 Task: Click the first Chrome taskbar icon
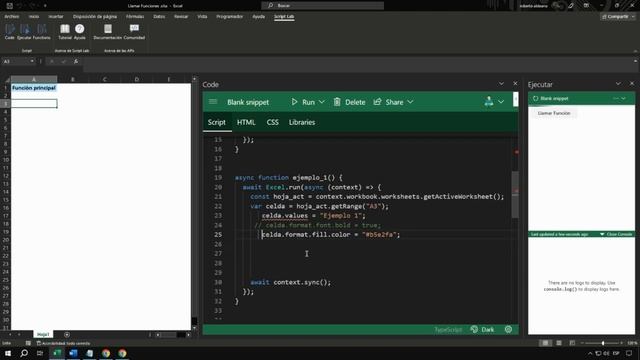[106, 353]
